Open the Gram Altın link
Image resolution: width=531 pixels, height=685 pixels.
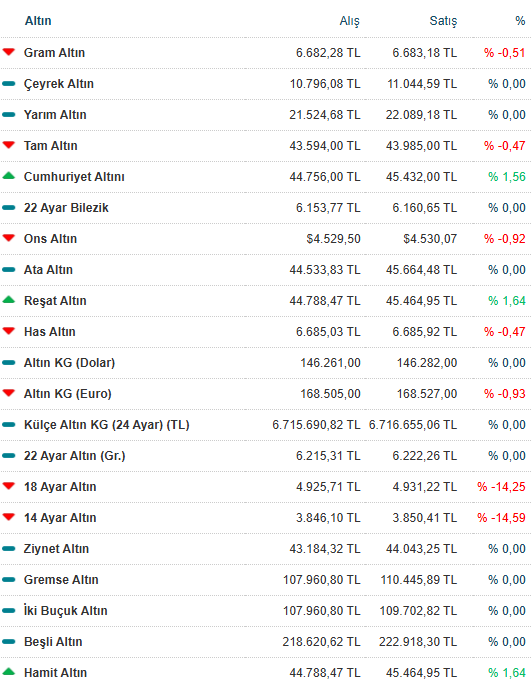(54, 53)
